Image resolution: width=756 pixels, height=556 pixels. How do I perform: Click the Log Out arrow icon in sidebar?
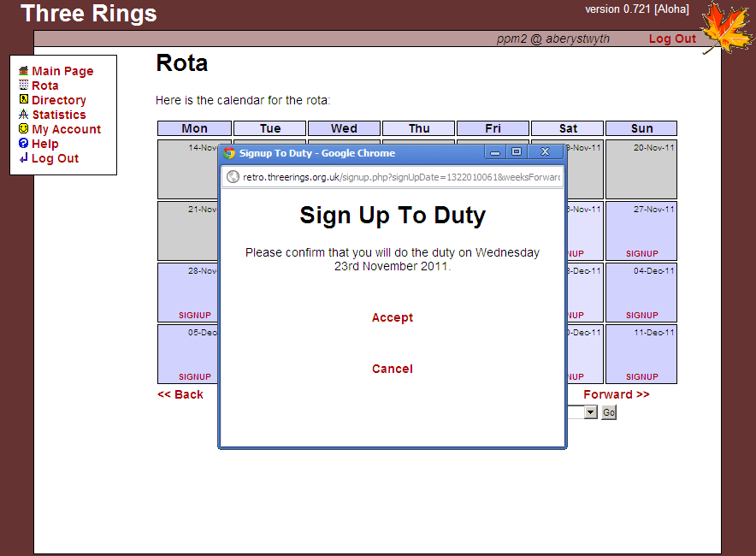tap(24, 158)
